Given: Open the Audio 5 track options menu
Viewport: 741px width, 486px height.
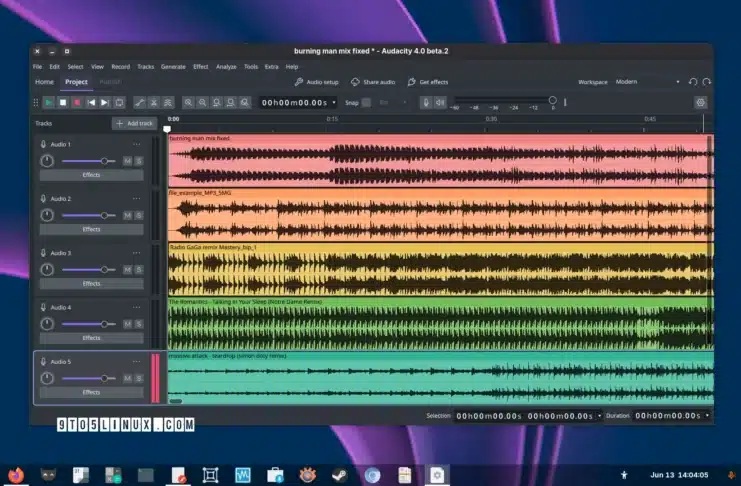Looking at the screenshot, I should (x=137, y=362).
